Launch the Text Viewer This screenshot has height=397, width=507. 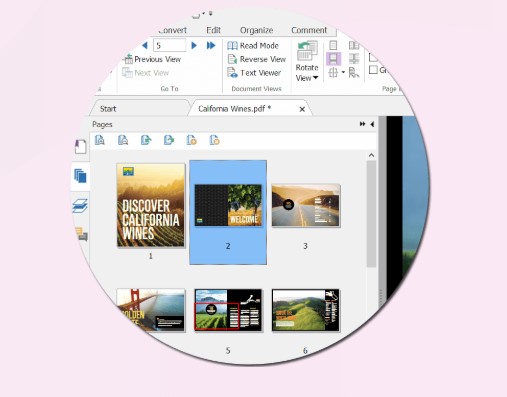[254, 73]
